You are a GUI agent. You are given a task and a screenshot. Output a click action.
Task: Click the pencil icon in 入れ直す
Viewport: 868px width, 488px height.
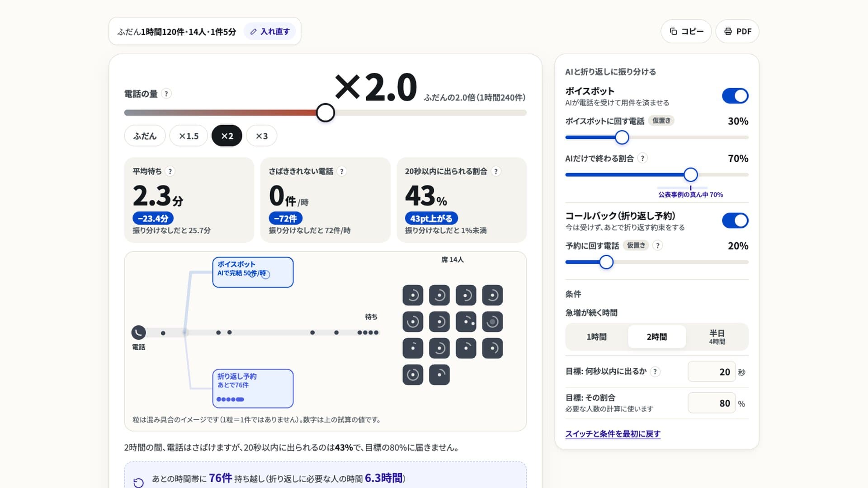tap(254, 32)
